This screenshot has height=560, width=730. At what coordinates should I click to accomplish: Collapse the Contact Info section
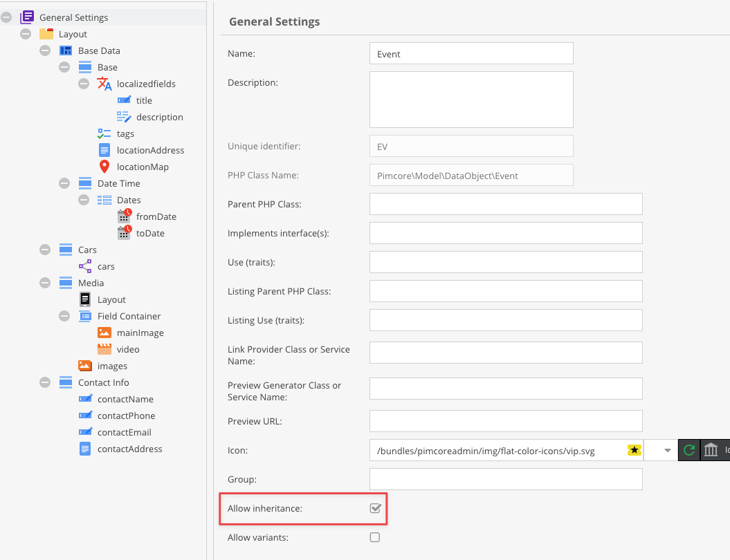(x=45, y=382)
